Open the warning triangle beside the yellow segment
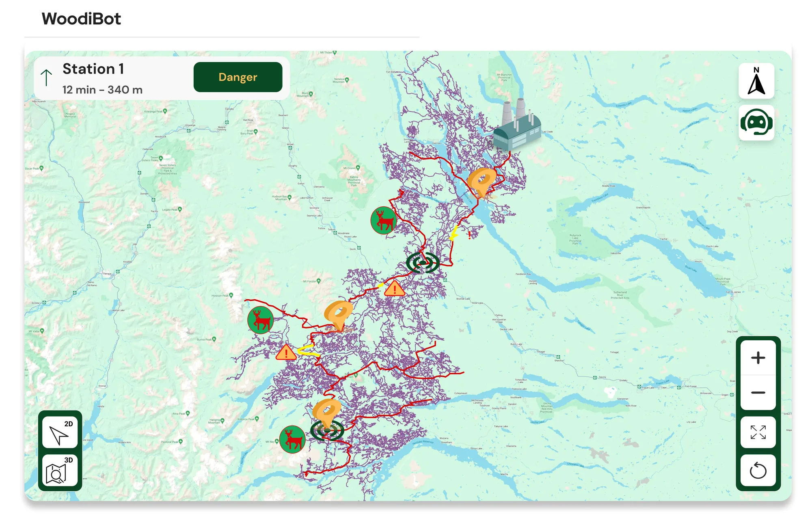 tap(286, 352)
